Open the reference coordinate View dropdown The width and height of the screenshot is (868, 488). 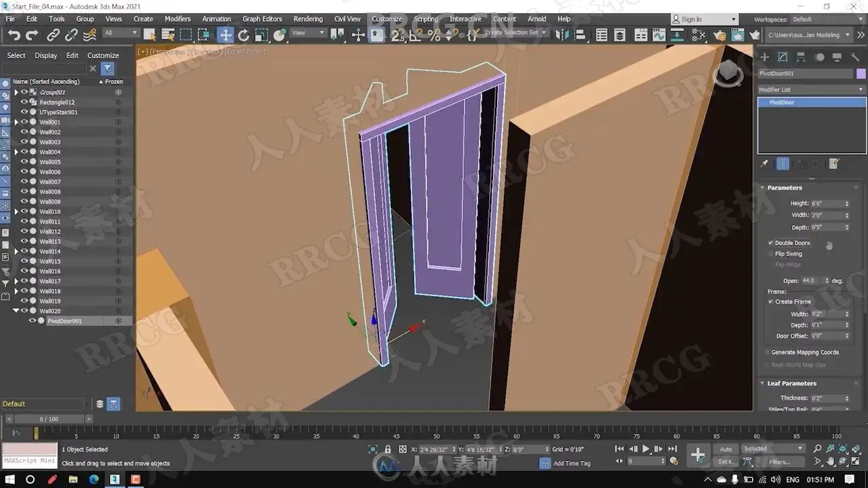point(307,33)
